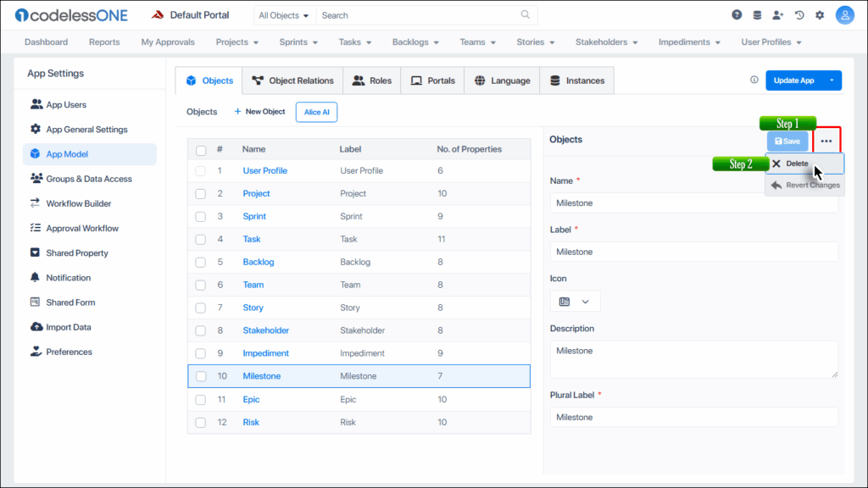The height and width of the screenshot is (488, 868).
Task: Open the settings gear icon in header
Action: (820, 15)
